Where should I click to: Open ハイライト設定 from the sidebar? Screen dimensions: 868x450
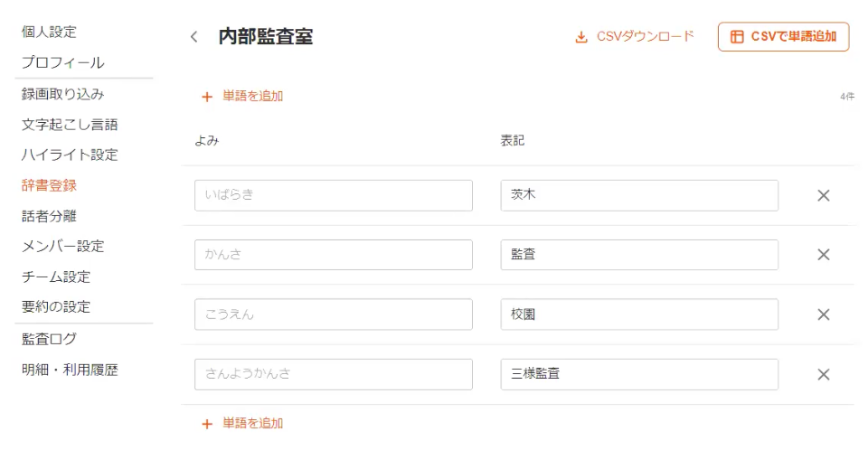70,155
